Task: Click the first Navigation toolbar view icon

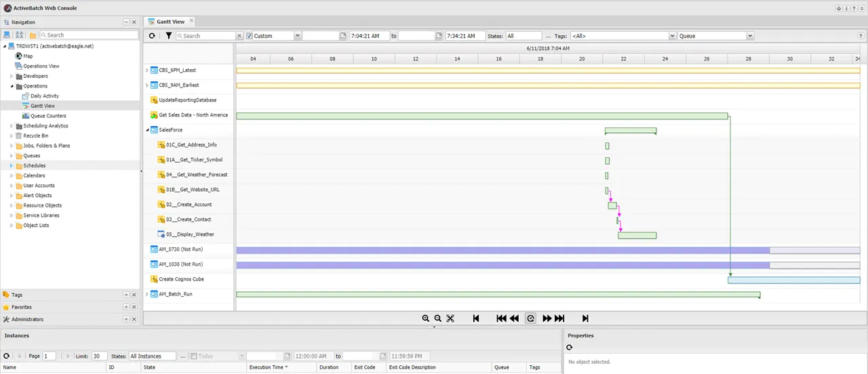Action: 7,35
